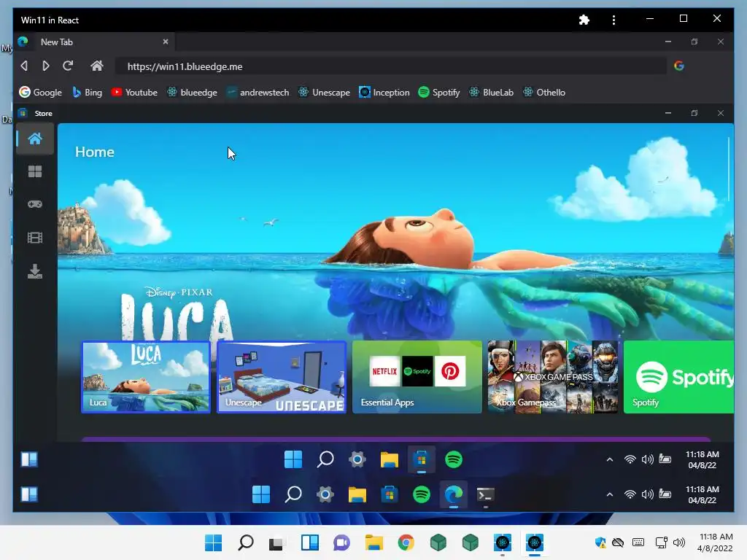The height and width of the screenshot is (560, 747).
Task: Expand tray chevron in the innermost nested taskbar
Action: click(x=609, y=459)
